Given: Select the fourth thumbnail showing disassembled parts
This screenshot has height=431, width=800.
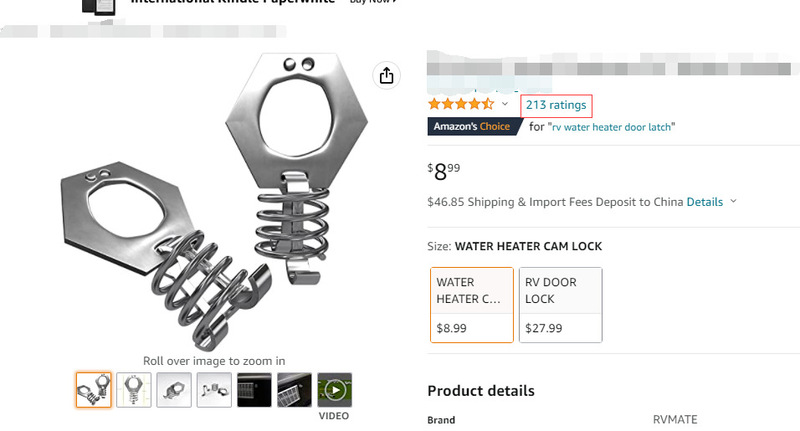Looking at the screenshot, I should point(214,389).
